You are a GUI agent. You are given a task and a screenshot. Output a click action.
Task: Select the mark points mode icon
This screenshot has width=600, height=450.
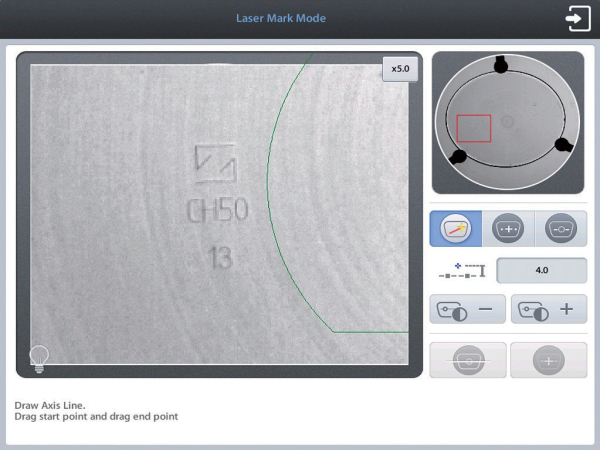pos(508,228)
